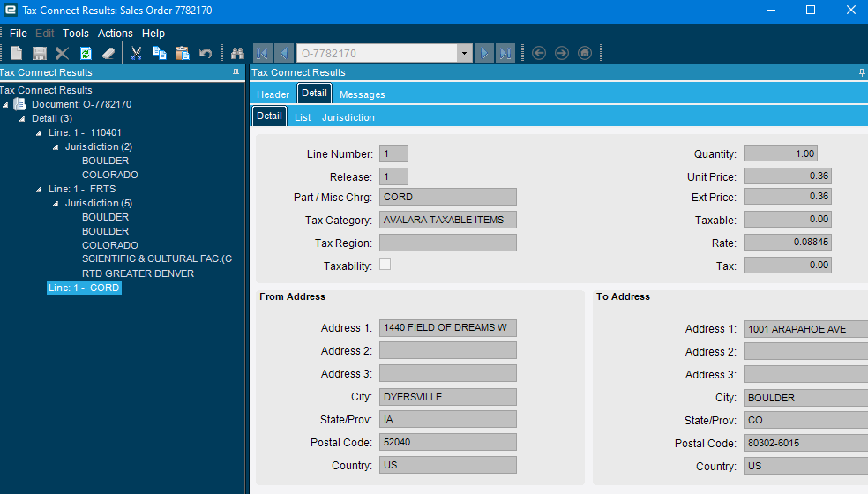Click the Release field
868x494 pixels.
click(x=393, y=176)
